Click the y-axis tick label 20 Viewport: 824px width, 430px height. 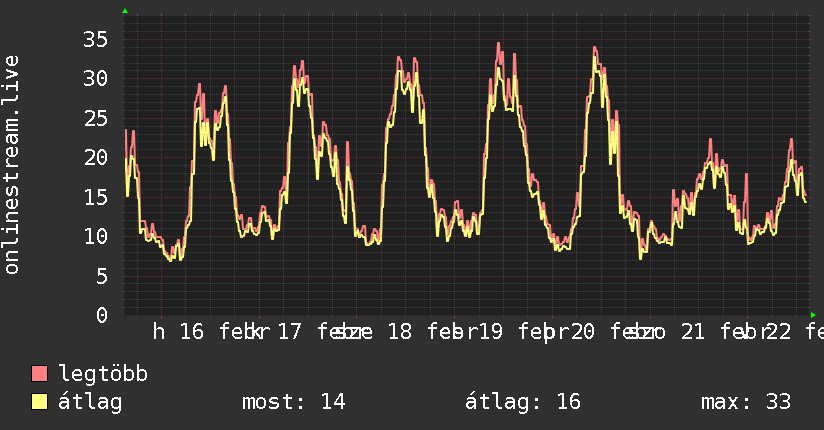click(x=95, y=157)
